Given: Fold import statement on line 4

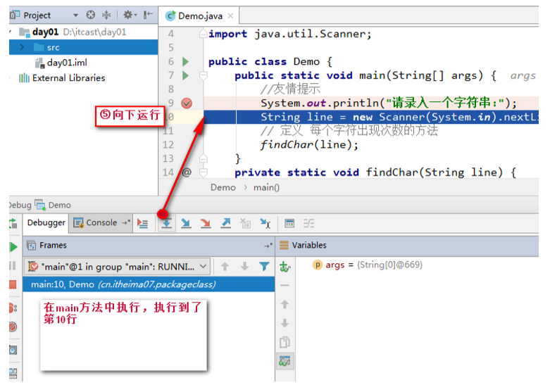Looking at the screenshot, I should pos(203,34).
